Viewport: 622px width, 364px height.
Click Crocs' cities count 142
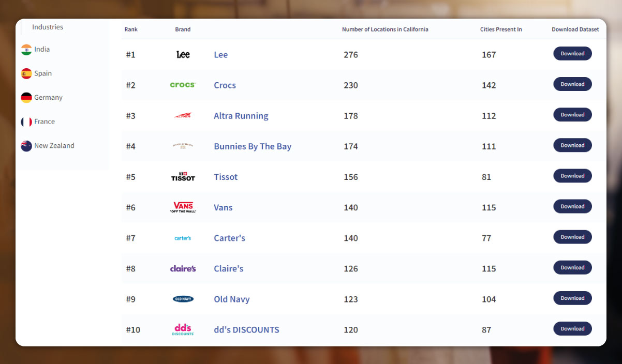coord(489,85)
